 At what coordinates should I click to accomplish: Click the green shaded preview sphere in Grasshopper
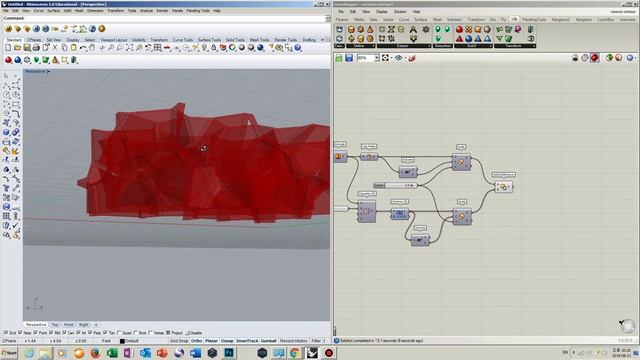[x=609, y=58]
